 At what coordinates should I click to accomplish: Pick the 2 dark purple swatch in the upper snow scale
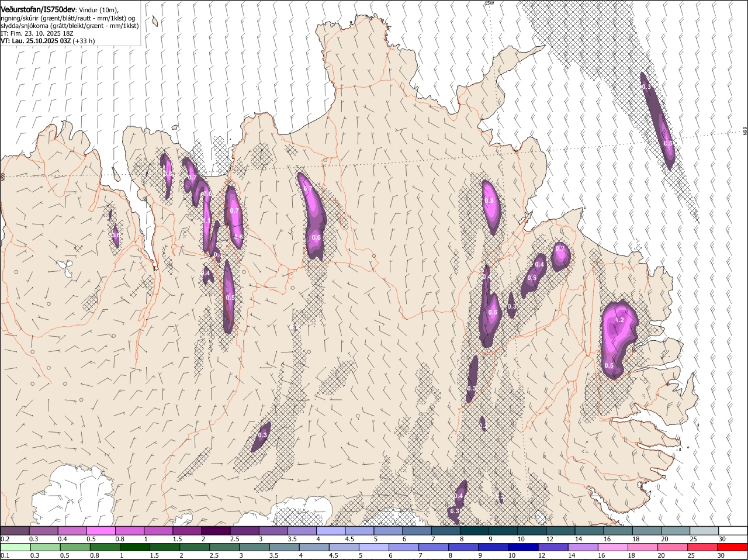[216, 531]
